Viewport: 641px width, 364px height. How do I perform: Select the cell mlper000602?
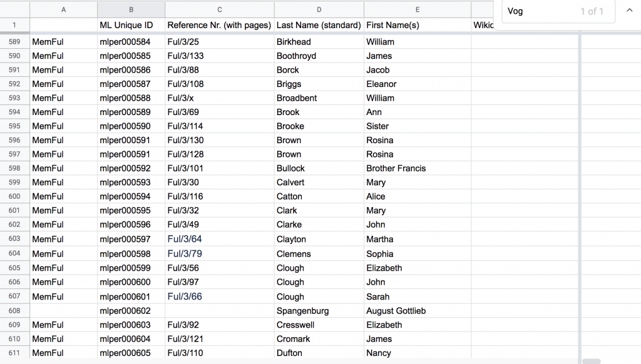pos(125,311)
